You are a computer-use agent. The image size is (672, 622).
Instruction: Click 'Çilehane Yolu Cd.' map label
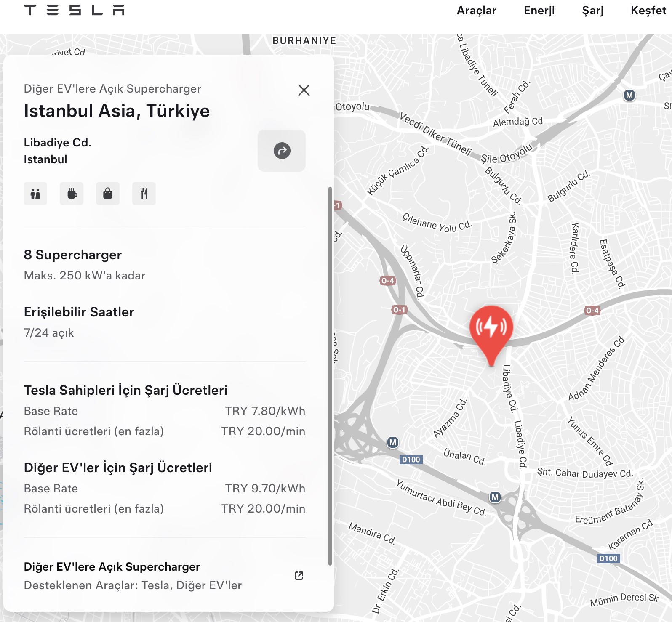coord(437,223)
